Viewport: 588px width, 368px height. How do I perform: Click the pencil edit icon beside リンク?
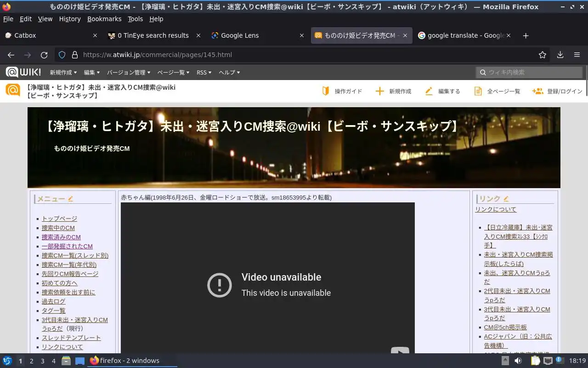click(x=506, y=199)
